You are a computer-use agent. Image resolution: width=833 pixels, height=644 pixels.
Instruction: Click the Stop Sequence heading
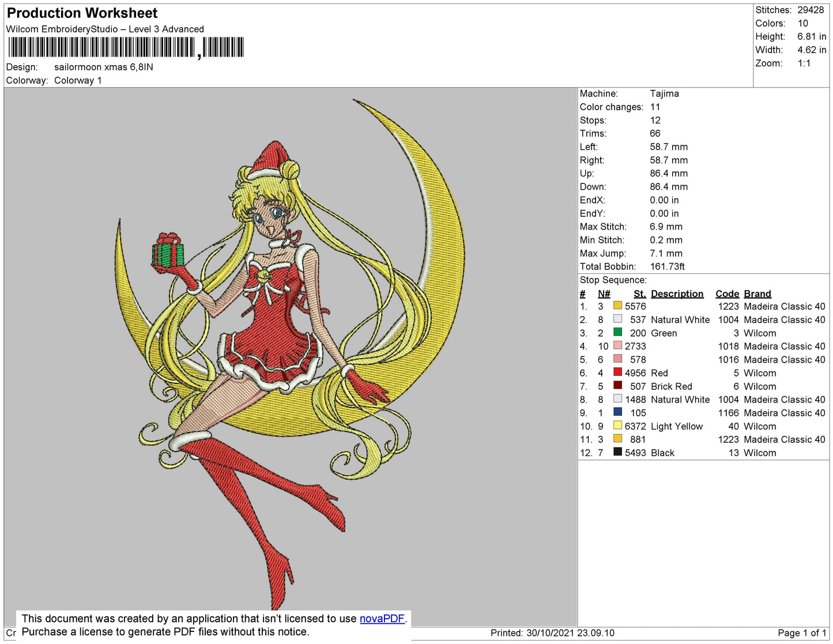(613, 280)
